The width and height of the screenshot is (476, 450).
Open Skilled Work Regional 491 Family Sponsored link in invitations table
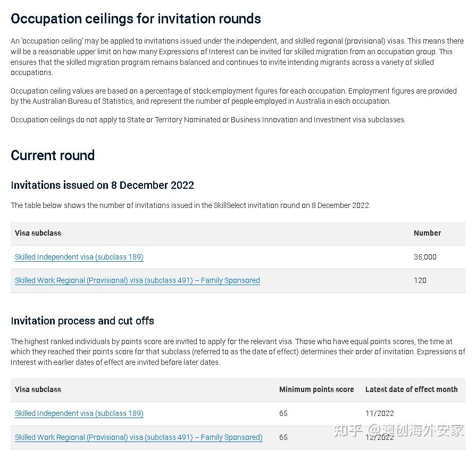tap(137, 280)
